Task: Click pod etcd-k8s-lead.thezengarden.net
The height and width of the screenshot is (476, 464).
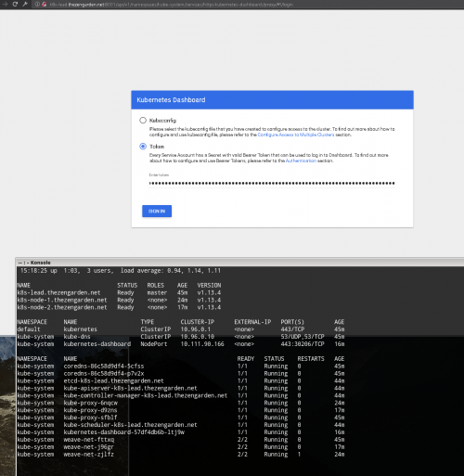Action: coord(113,380)
